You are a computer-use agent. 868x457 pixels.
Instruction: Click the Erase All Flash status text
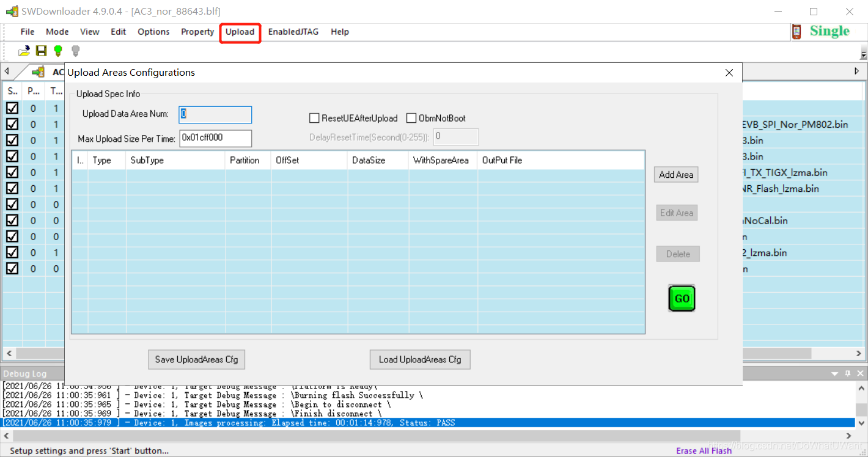pyautogui.click(x=704, y=451)
